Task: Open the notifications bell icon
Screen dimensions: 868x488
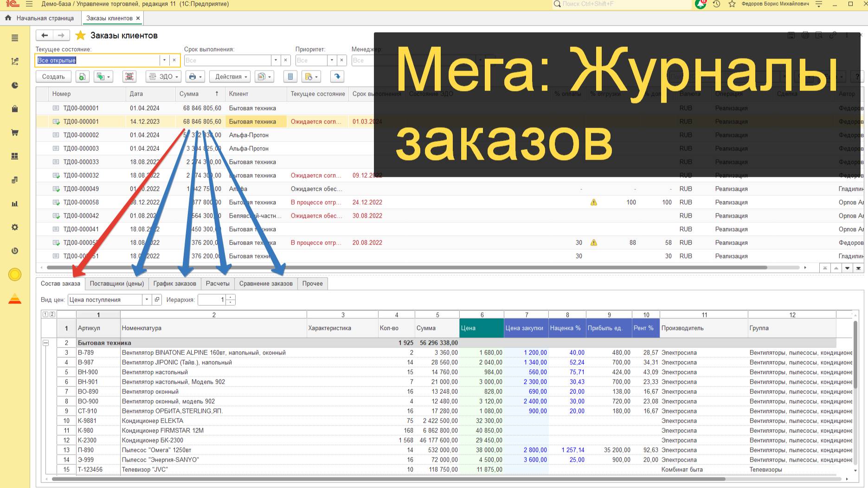Action: pyautogui.click(x=701, y=4)
